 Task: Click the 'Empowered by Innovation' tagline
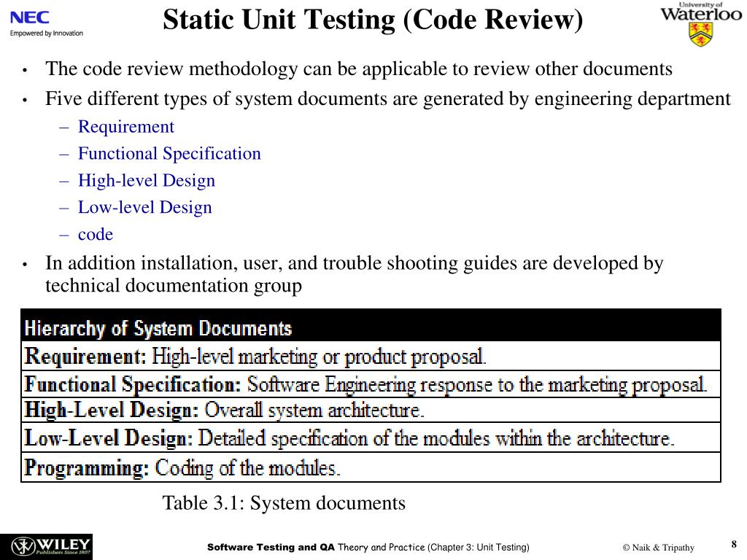pyautogui.click(x=46, y=34)
